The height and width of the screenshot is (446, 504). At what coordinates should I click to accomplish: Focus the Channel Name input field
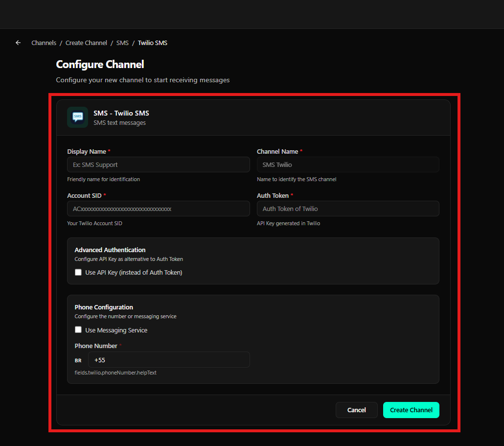348,164
